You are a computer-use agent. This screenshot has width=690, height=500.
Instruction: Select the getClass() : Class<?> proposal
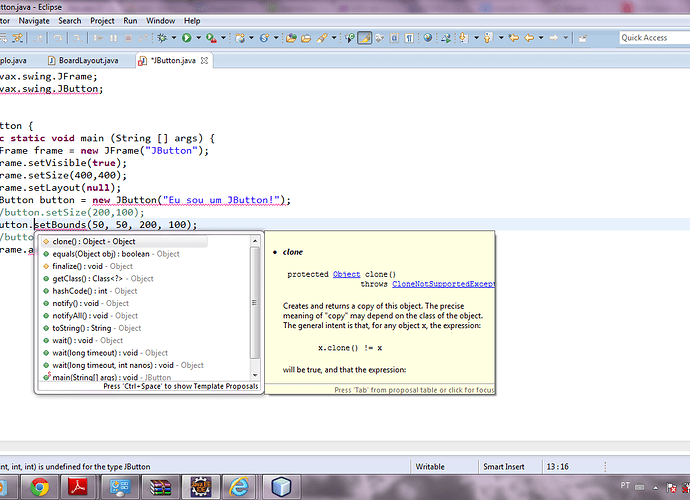click(x=98, y=279)
